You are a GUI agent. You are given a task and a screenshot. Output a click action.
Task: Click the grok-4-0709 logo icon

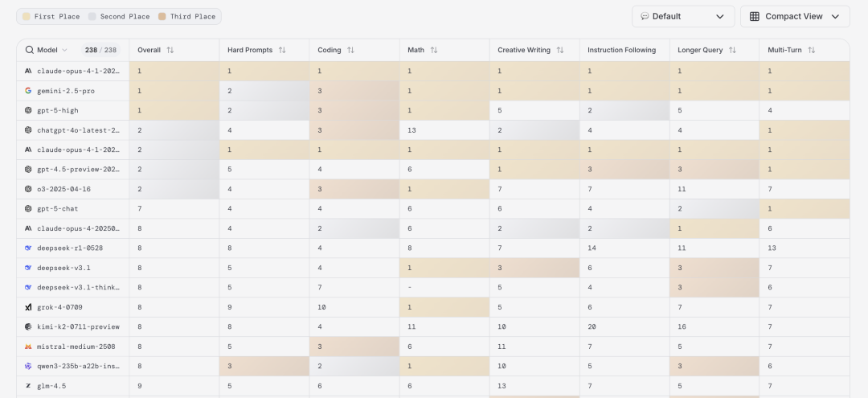(28, 307)
